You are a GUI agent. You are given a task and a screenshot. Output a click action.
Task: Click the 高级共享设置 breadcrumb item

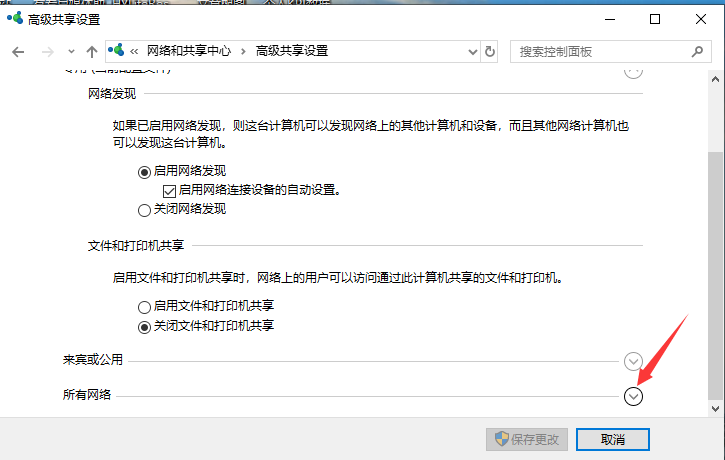[291, 51]
